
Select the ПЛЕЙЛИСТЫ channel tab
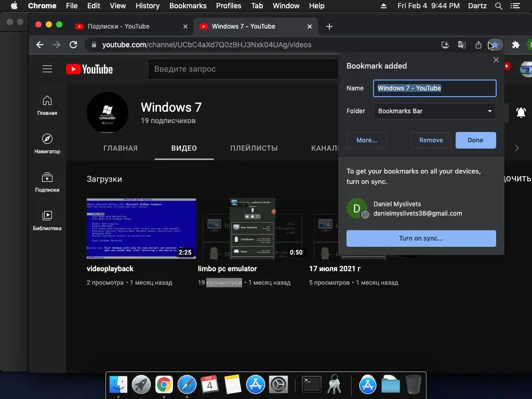pos(254,148)
